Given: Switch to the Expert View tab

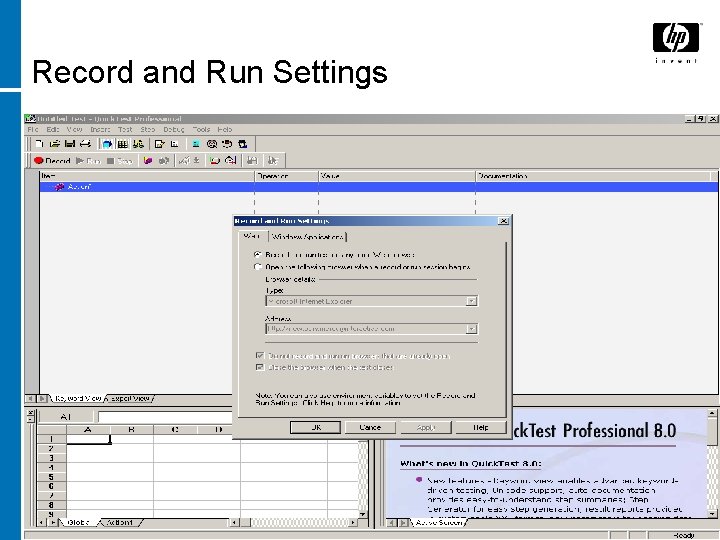Looking at the screenshot, I should click(x=130, y=399).
